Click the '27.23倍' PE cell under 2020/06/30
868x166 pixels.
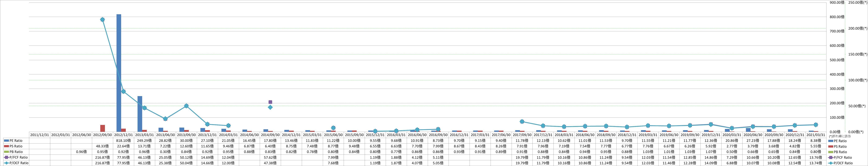click(753, 141)
